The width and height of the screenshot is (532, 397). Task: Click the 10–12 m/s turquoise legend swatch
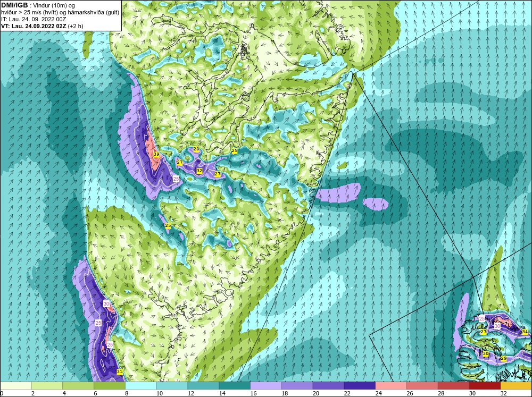(172, 385)
